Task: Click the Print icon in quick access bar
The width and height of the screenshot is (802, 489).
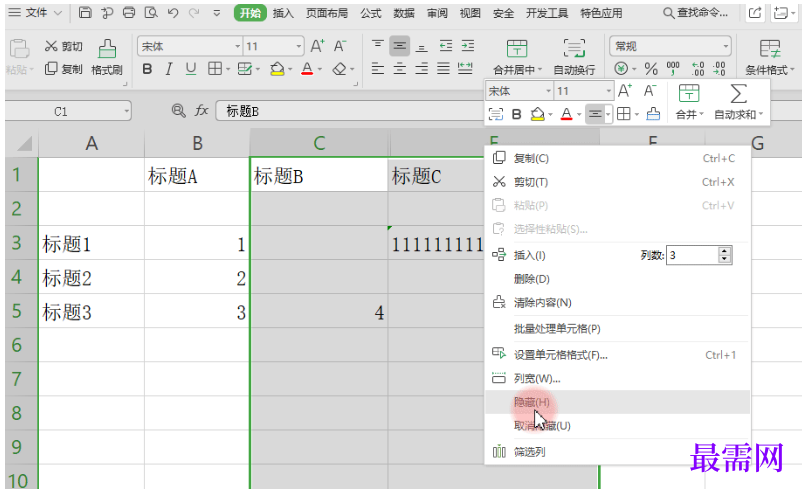Action: (x=129, y=13)
